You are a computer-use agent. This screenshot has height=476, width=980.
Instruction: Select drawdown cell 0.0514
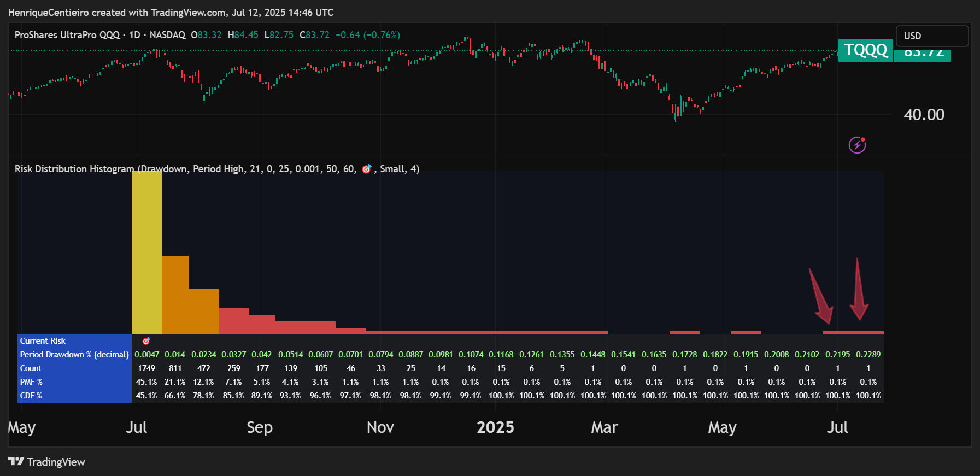tap(291, 355)
